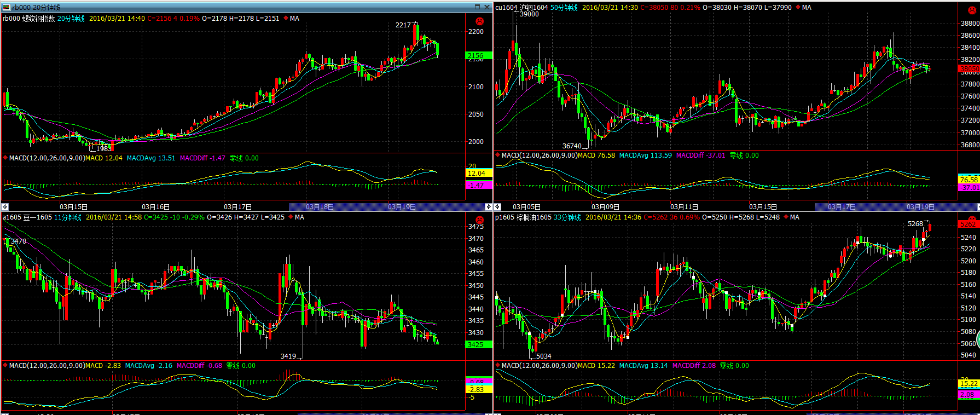This screenshot has width=980, height=415.
Task: Toggle the MACD indicator diamond in the cu1604 panel
Action: 498,155
